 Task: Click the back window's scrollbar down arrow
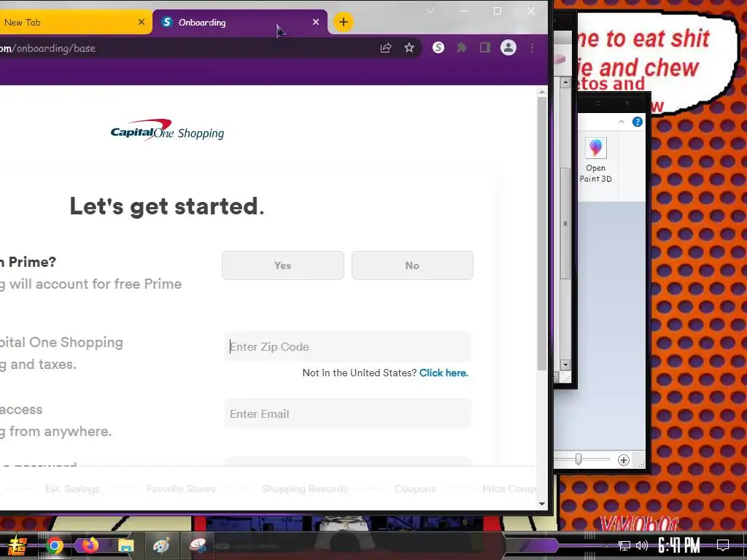(x=565, y=365)
